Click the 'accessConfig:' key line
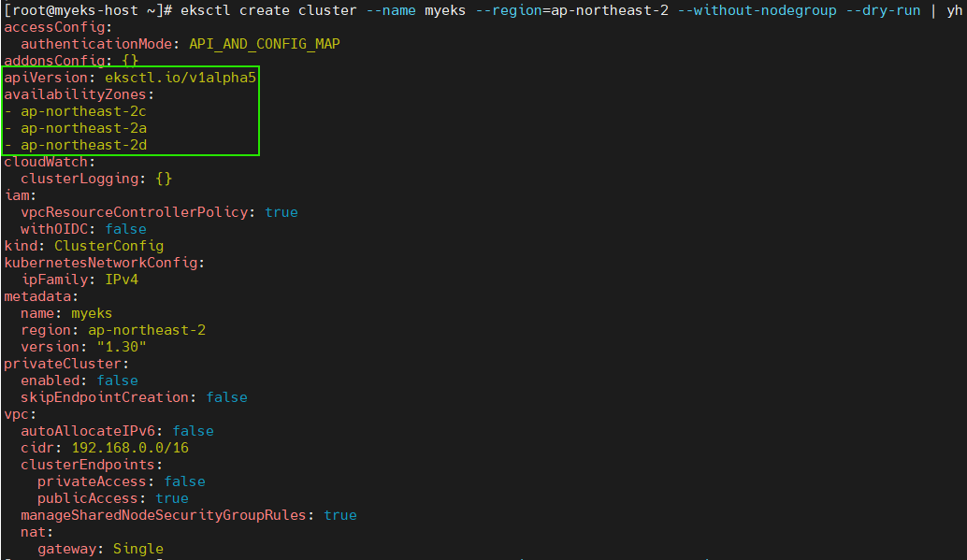This screenshot has width=967, height=560. 58,27
